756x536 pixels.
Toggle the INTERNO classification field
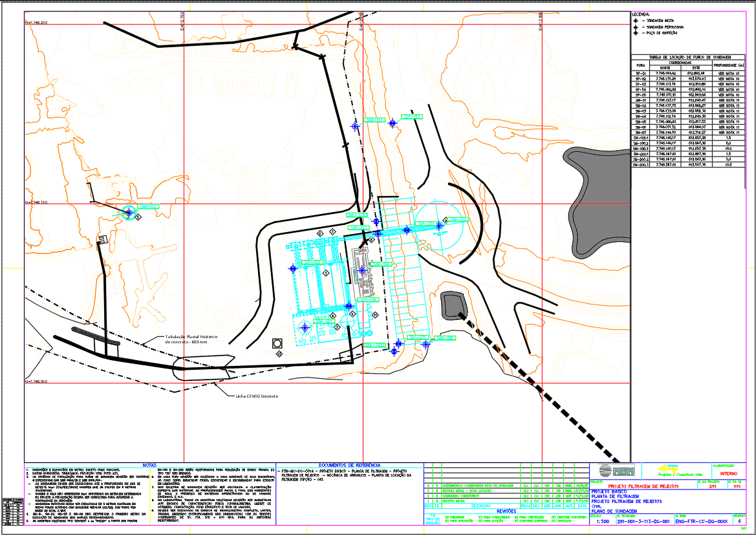(729, 473)
